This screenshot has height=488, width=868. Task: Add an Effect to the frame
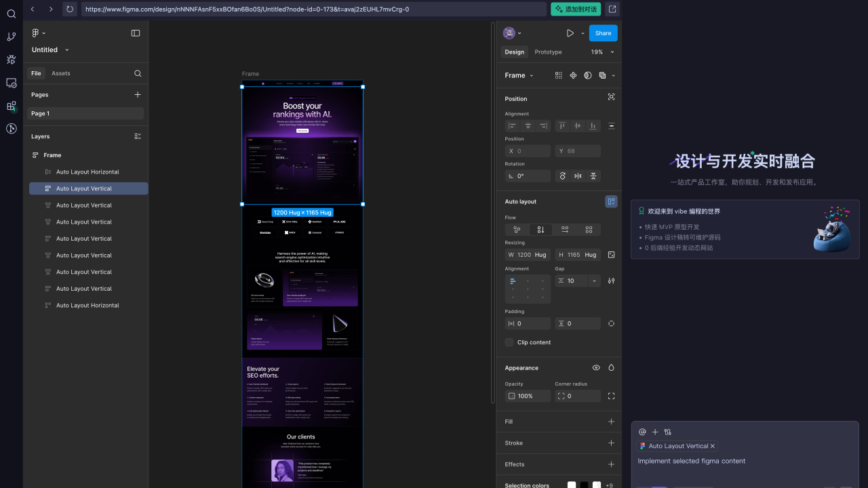(611, 464)
